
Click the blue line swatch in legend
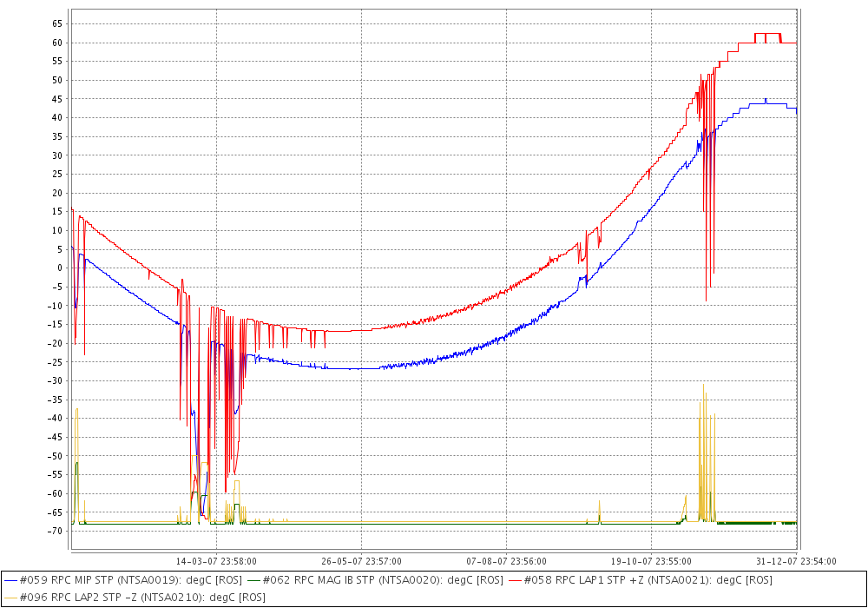11,580
